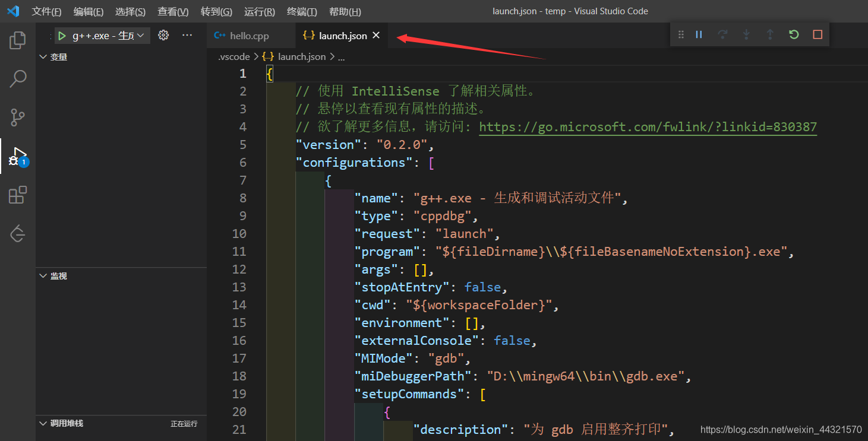Open the 选择(S) menu
Viewport: 868px width, 441px height.
pos(130,11)
